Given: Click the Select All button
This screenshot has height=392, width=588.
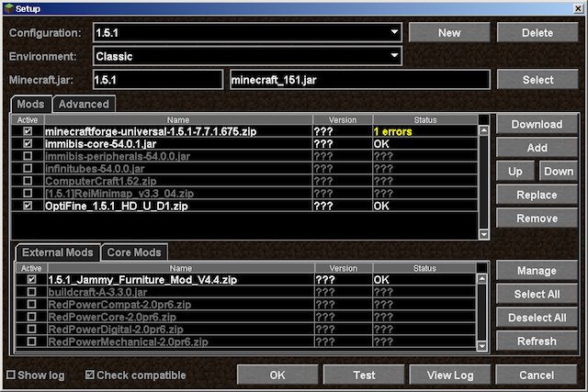Looking at the screenshot, I should pyautogui.click(x=537, y=294).
